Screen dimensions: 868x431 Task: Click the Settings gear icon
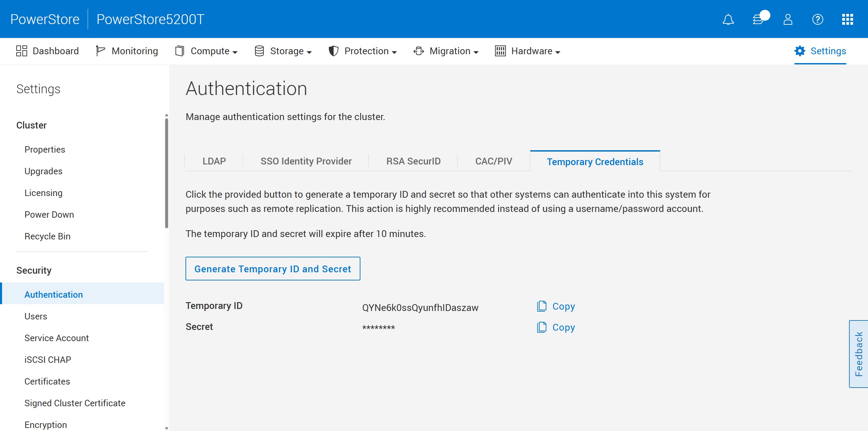[800, 51]
